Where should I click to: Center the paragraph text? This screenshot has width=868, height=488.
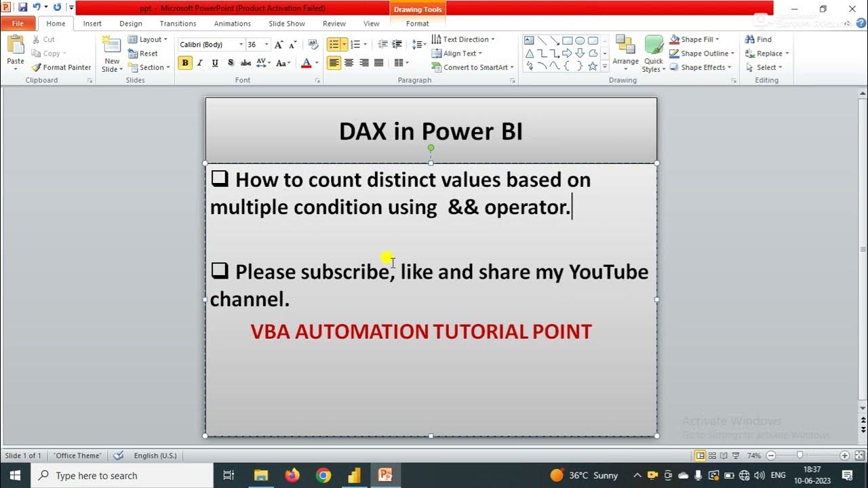[x=349, y=63]
